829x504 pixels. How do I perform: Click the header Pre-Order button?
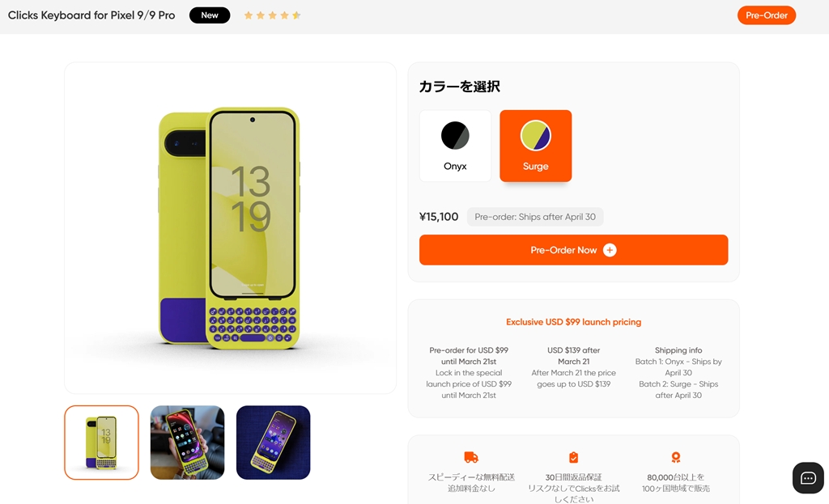(767, 15)
